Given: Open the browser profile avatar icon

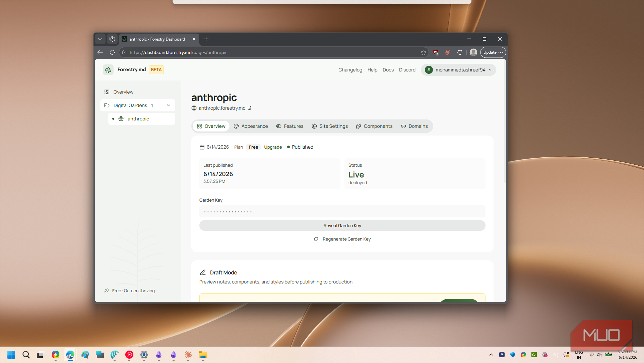Looking at the screenshot, I should (473, 52).
